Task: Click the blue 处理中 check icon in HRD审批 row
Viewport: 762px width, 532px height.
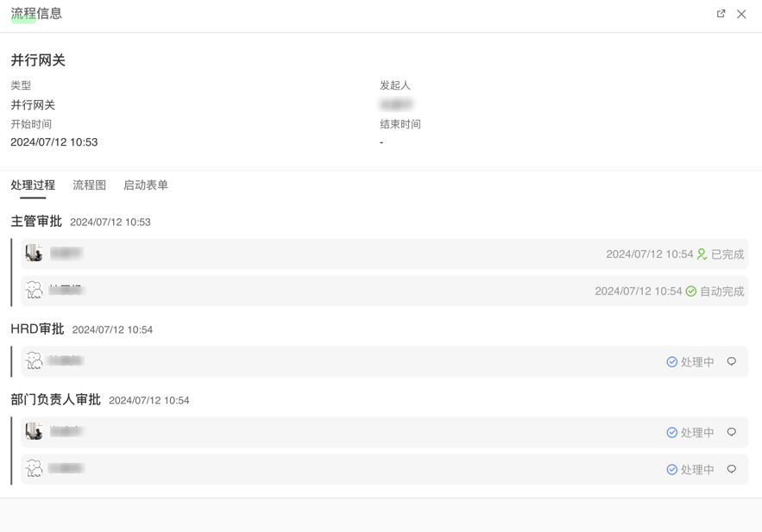Action: 672,361
